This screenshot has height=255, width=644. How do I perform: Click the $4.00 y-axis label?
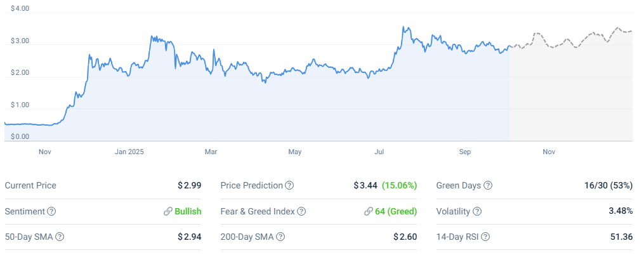20,10
